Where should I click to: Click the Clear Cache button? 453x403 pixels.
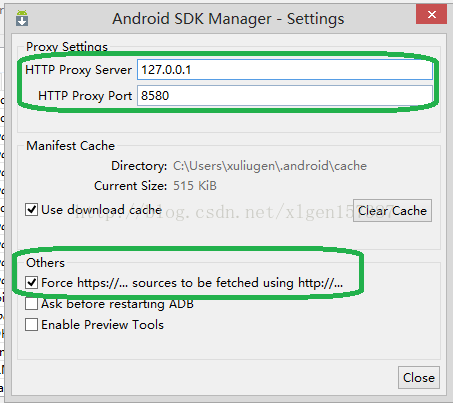[x=392, y=211]
